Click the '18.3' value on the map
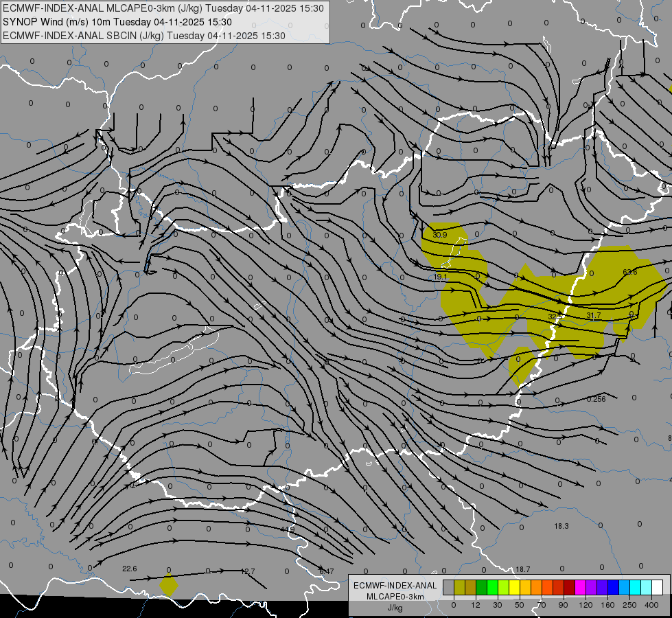The width and height of the screenshot is (672, 618). tap(561, 526)
